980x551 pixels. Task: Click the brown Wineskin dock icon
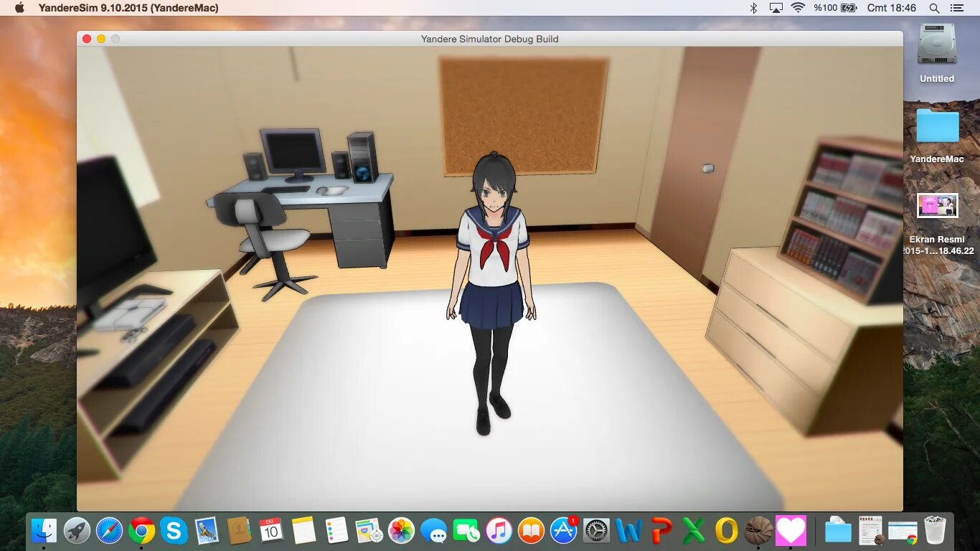click(x=758, y=531)
